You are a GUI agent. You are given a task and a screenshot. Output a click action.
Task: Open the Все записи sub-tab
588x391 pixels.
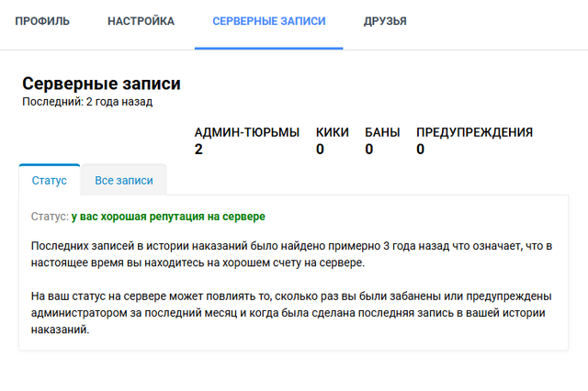124,180
